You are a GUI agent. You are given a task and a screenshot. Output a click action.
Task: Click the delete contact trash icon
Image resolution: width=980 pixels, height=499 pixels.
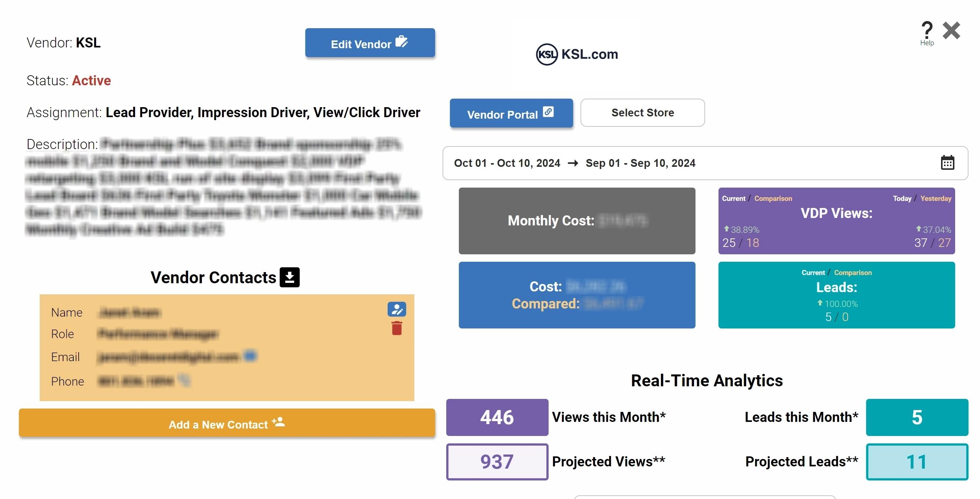pyautogui.click(x=397, y=331)
